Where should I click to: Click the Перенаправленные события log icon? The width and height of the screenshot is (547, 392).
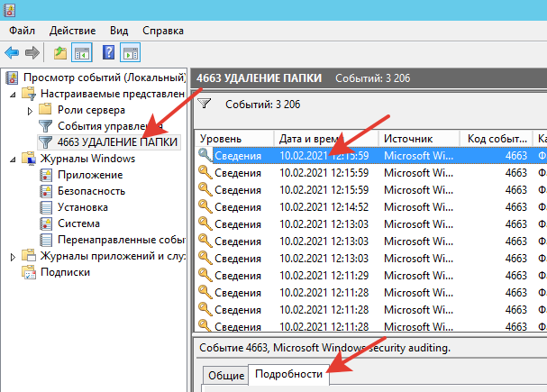[46, 240]
